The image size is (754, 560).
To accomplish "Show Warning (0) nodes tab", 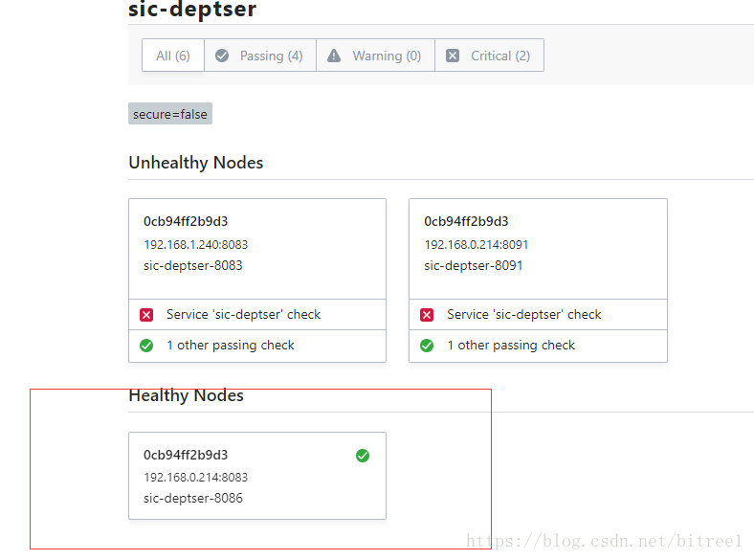I will (375, 56).
